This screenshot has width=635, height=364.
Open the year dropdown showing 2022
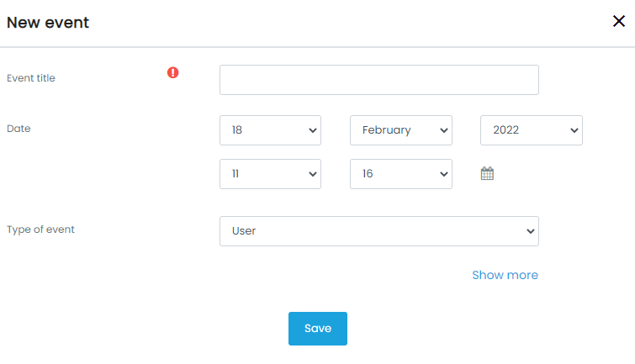531,130
